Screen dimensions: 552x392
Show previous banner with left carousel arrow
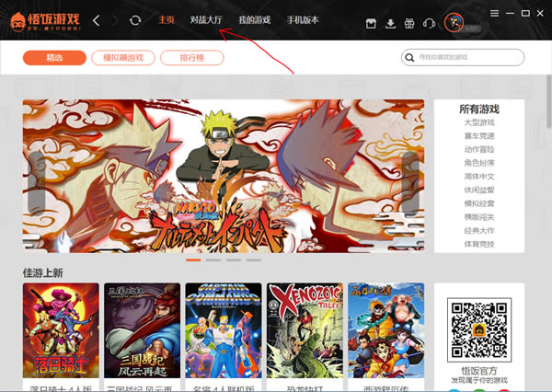36,183
